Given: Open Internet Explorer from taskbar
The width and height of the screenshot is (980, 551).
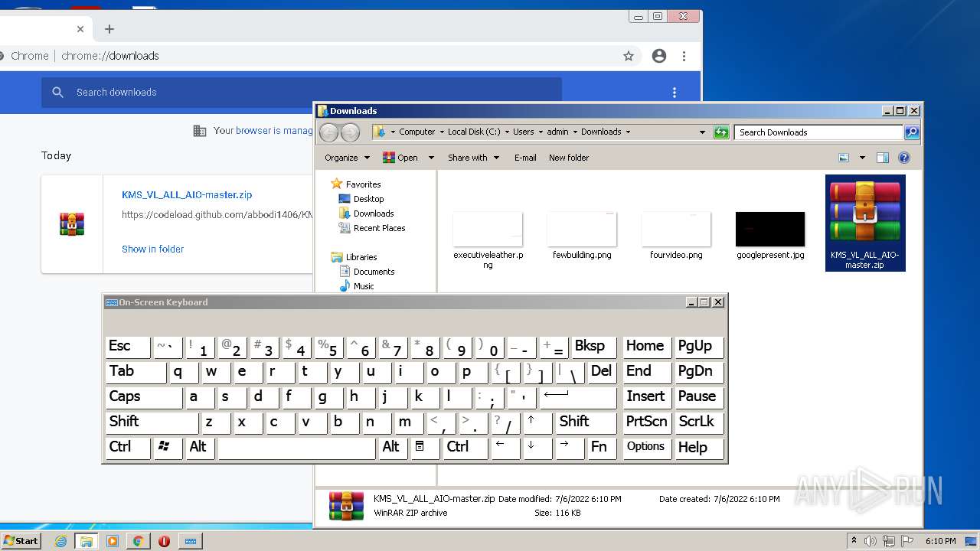Looking at the screenshot, I should pyautogui.click(x=60, y=541).
